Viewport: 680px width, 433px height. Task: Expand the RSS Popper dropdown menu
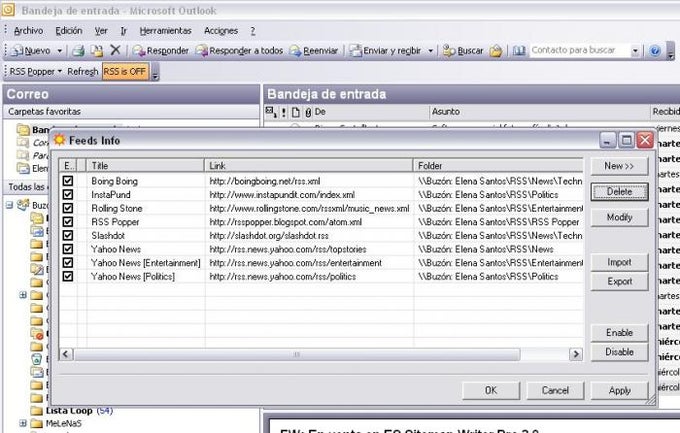pos(60,71)
